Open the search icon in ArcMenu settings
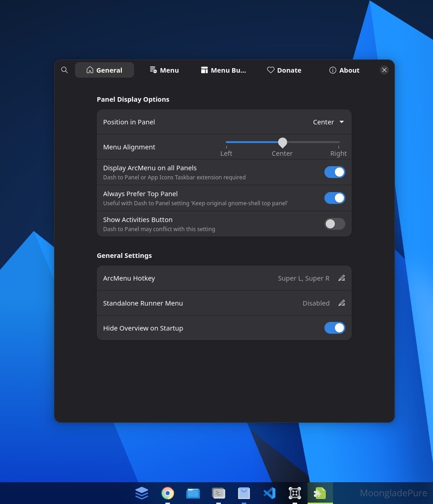The width and height of the screenshot is (433, 504). [x=65, y=70]
